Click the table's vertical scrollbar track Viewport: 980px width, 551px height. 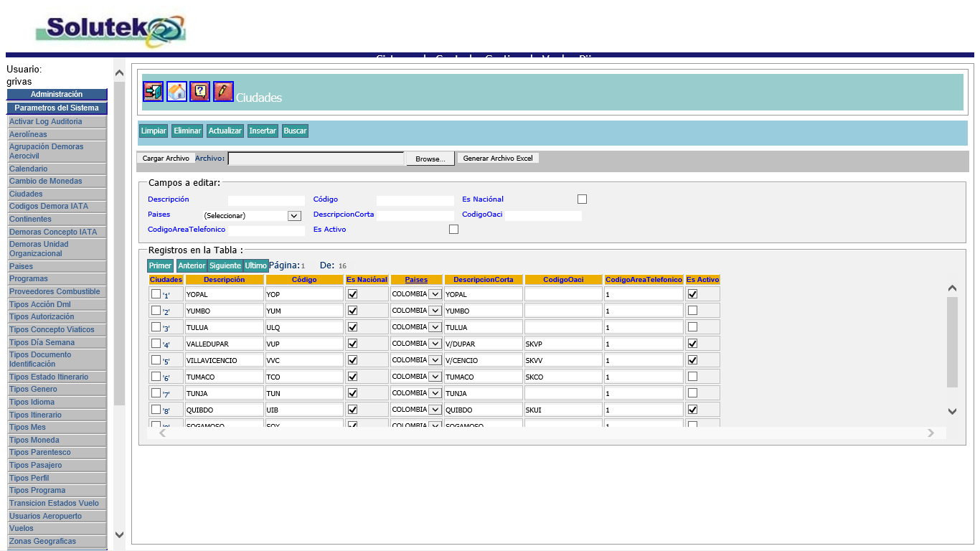[952, 342]
